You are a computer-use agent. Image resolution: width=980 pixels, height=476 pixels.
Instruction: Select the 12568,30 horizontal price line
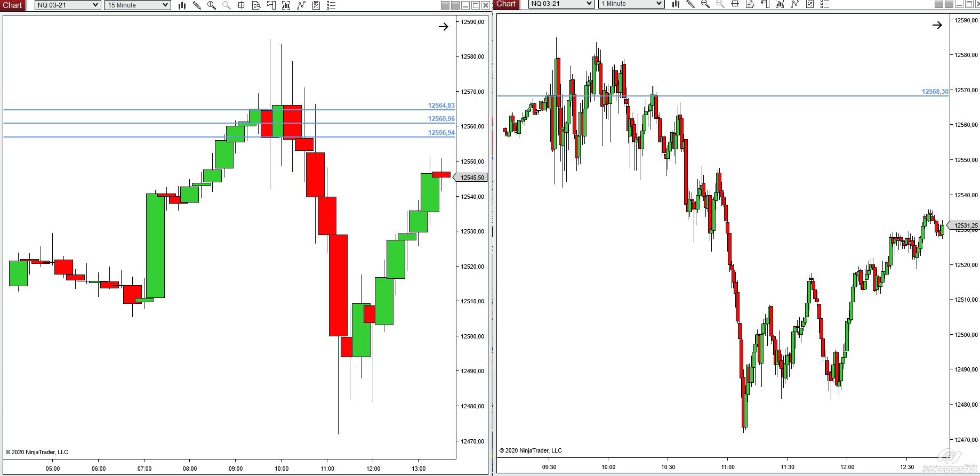(722, 96)
